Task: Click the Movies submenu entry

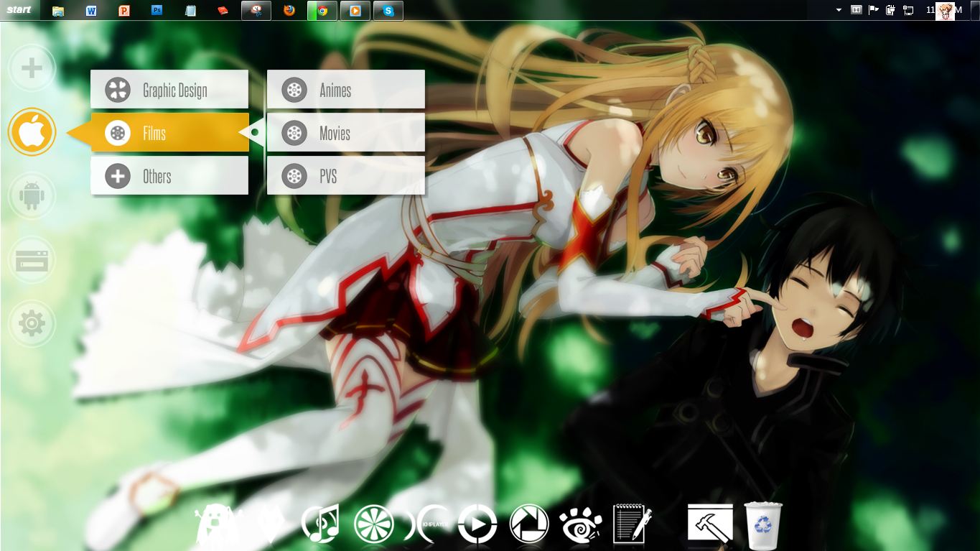Action: coord(345,133)
